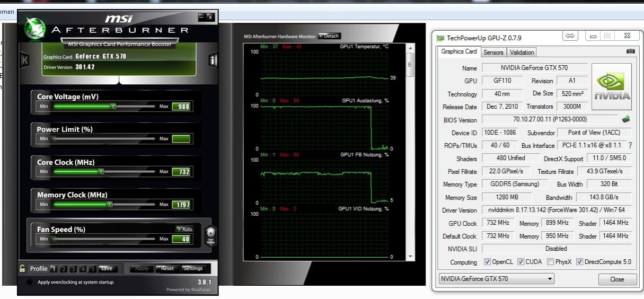The width and height of the screenshot is (644, 299).
Task: Click the Fan Speed slider track
Action: (x=104, y=239)
